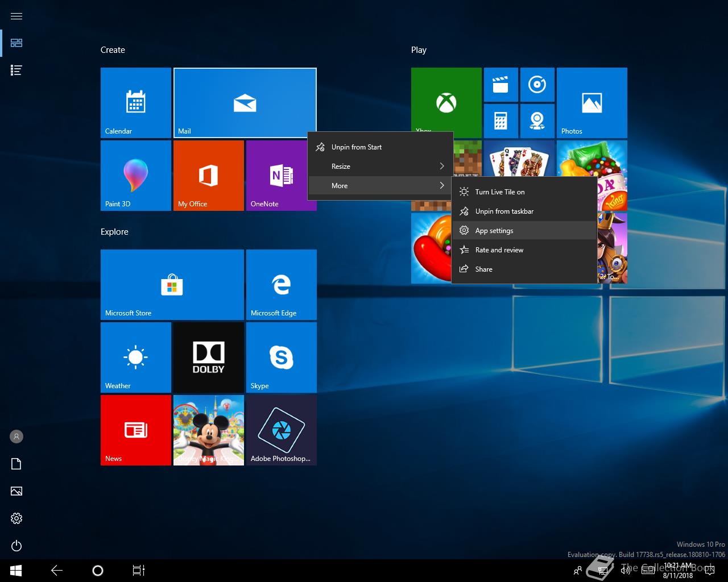728x582 pixels.
Task: Open the Groove Music small tile
Action: (537, 85)
